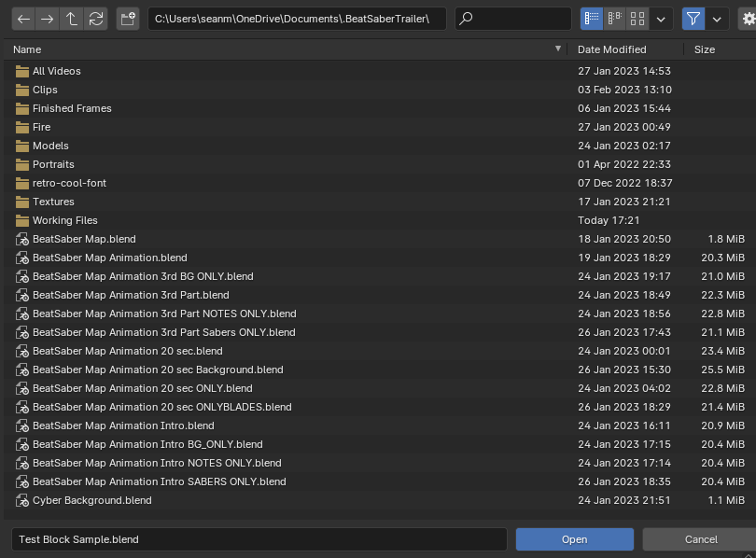
Task: Toggle file filtering funnel icon
Action: coord(693,19)
